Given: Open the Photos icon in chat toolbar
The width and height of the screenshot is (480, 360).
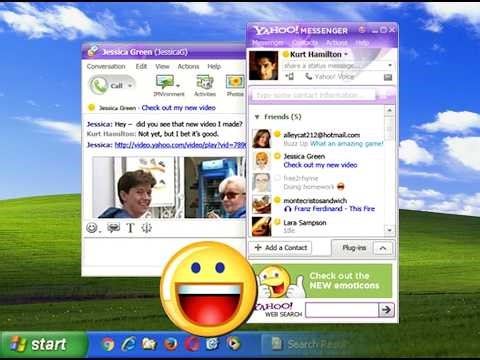Looking at the screenshot, I should click(x=235, y=82).
